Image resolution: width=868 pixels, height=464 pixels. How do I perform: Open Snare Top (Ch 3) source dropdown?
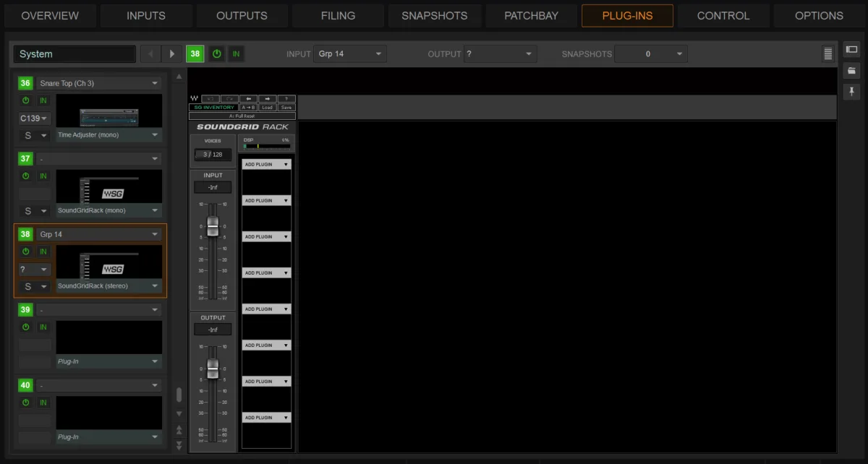tap(99, 83)
